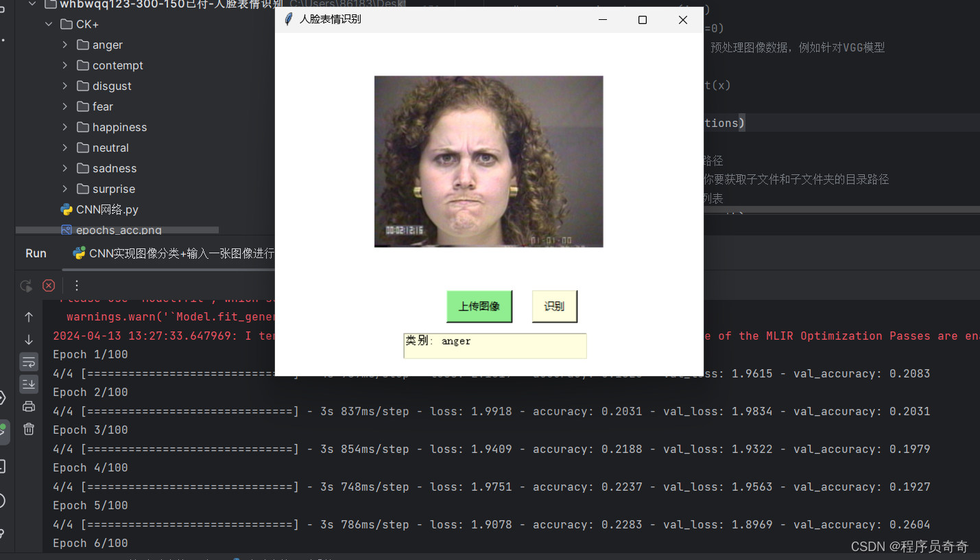The image size is (980, 560).
Task: Click the feather icon in 人脸表情识别 title bar
Action: [x=289, y=19]
